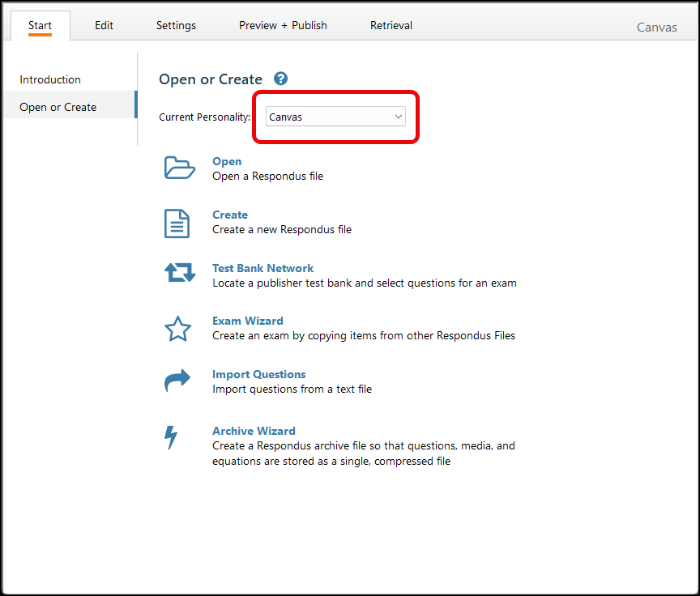
Task: Go to the Preview + Publish tab
Action: pyautogui.click(x=283, y=25)
